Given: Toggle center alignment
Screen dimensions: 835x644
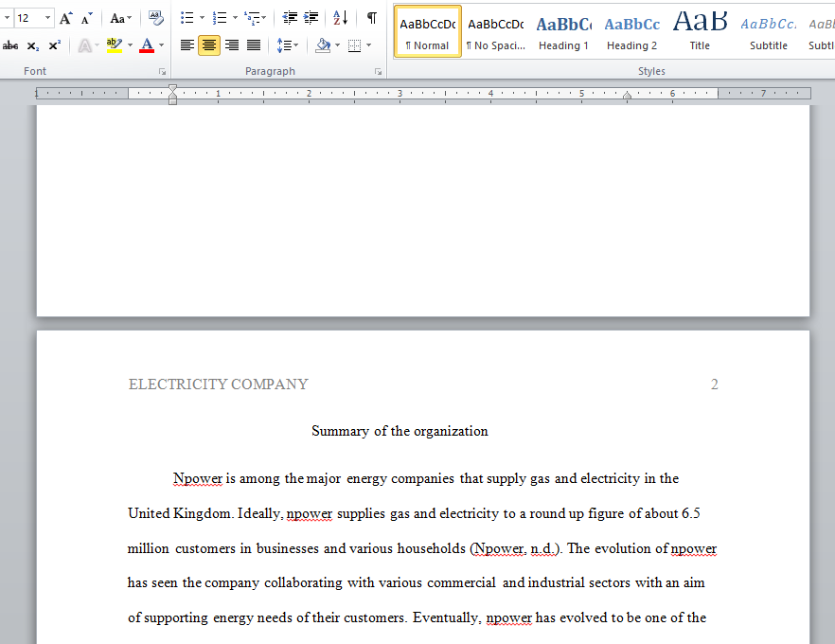Looking at the screenshot, I should 209,45.
